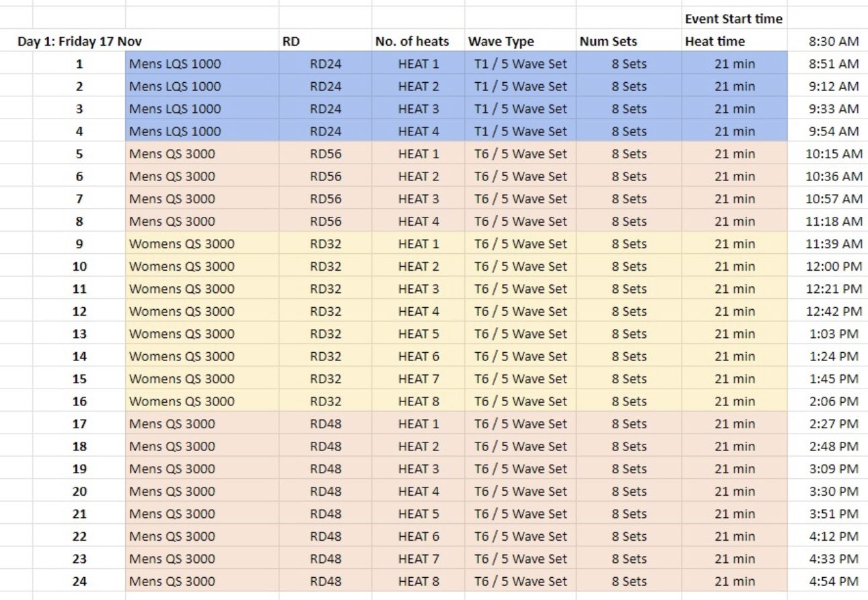
Task: Click the 'Heat time' header cell
Action: tap(715, 42)
